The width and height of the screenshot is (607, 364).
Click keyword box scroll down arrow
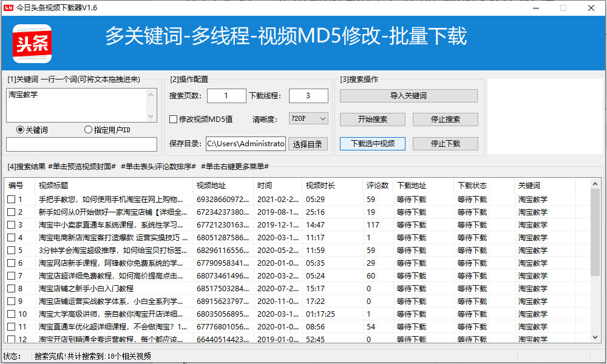pyautogui.click(x=151, y=116)
